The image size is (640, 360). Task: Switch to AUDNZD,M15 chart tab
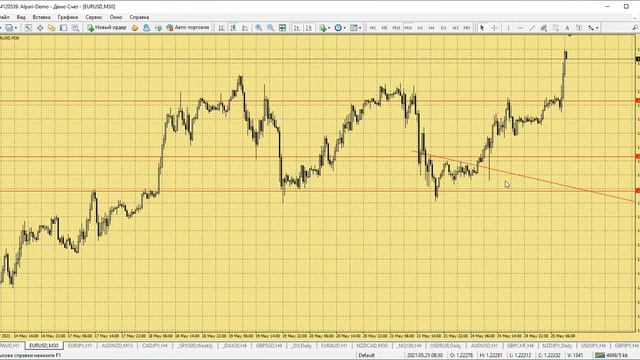[117, 346]
